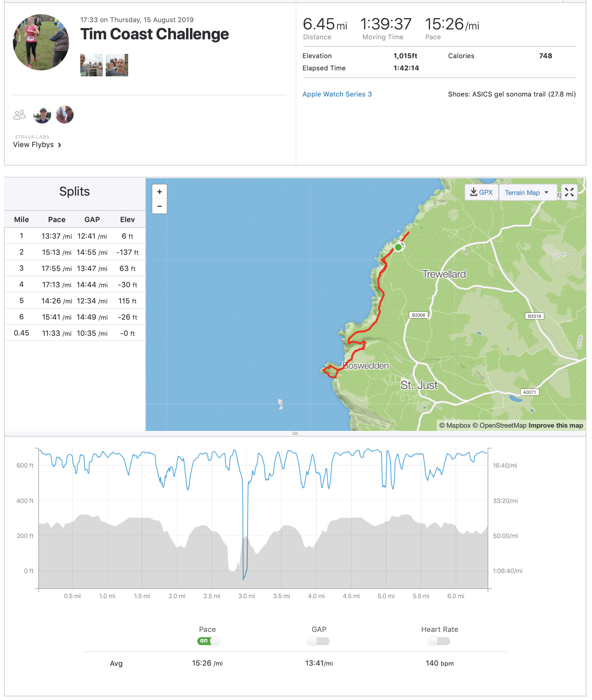Turn off the Pace chart toggle
The image size is (592, 700).
point(208,641)
